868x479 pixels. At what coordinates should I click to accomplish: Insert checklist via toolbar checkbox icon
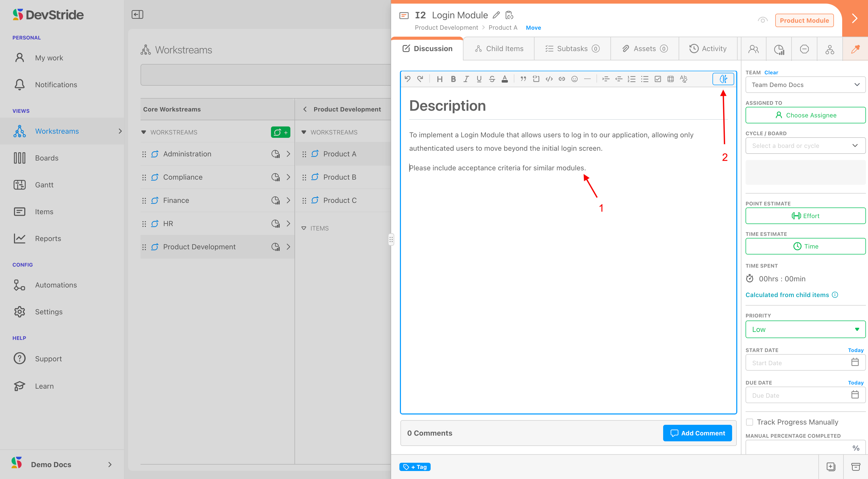pyautogui.click(x=657, y=79)
